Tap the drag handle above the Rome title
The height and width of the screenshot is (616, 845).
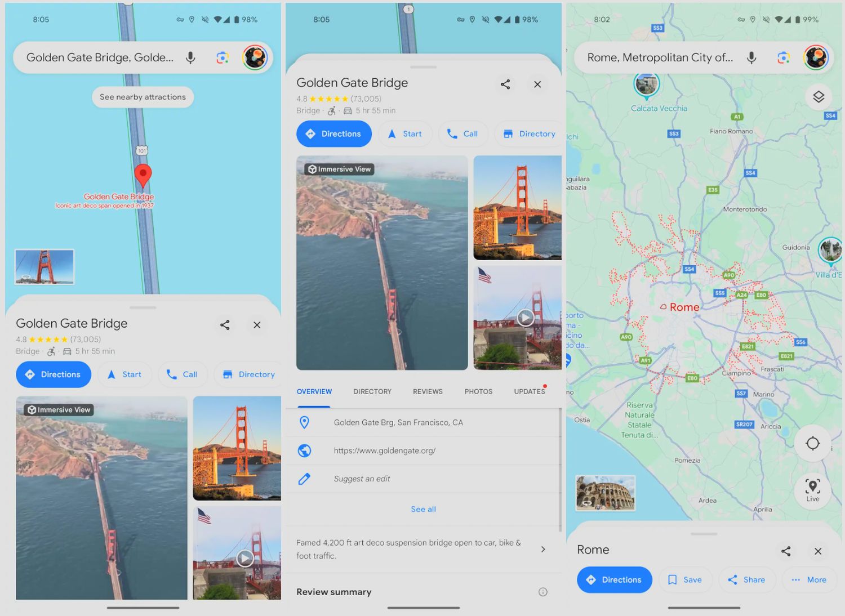[x=704, y=534]
